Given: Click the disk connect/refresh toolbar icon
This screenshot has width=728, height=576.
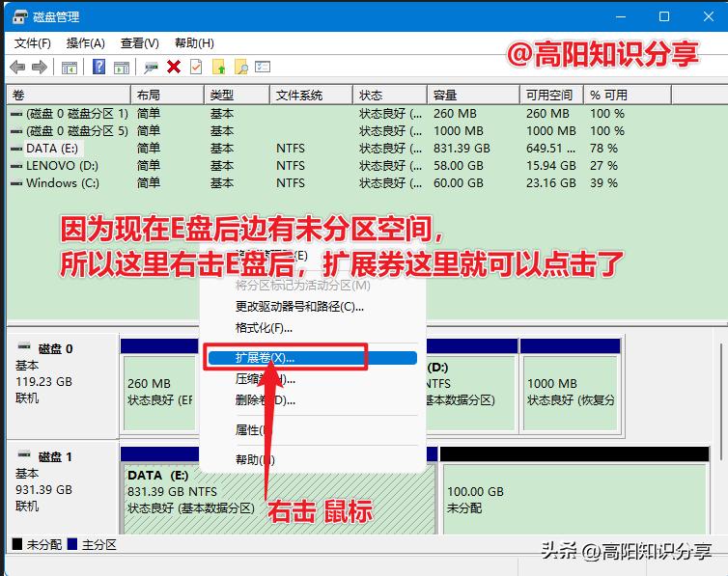Looking at the screenshot, I should click(151, 68).
